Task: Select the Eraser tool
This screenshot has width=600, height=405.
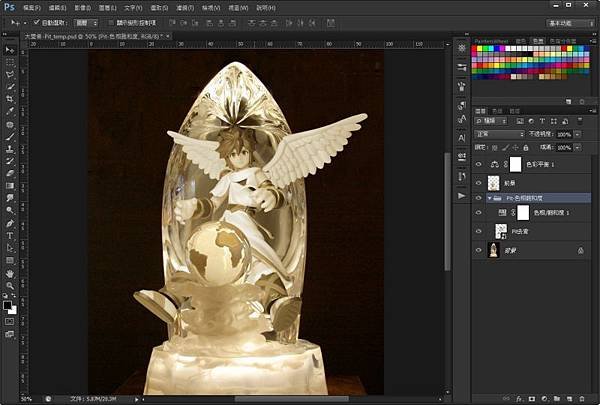Action: click(x=10, y=173)
